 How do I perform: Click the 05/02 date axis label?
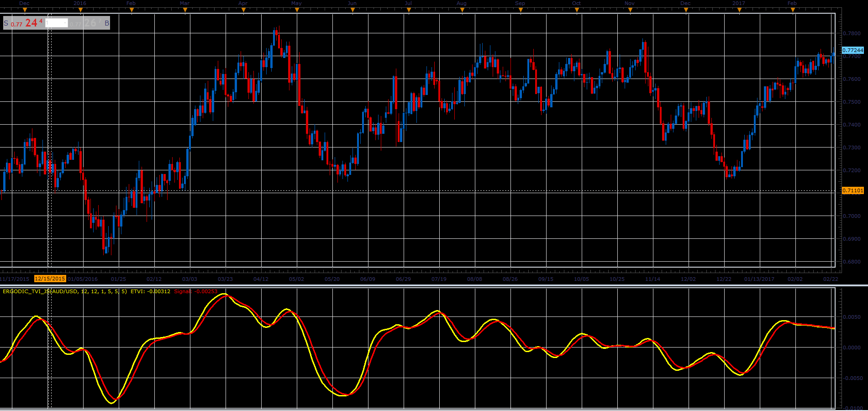pyautogui.click(x=296, y=279)
